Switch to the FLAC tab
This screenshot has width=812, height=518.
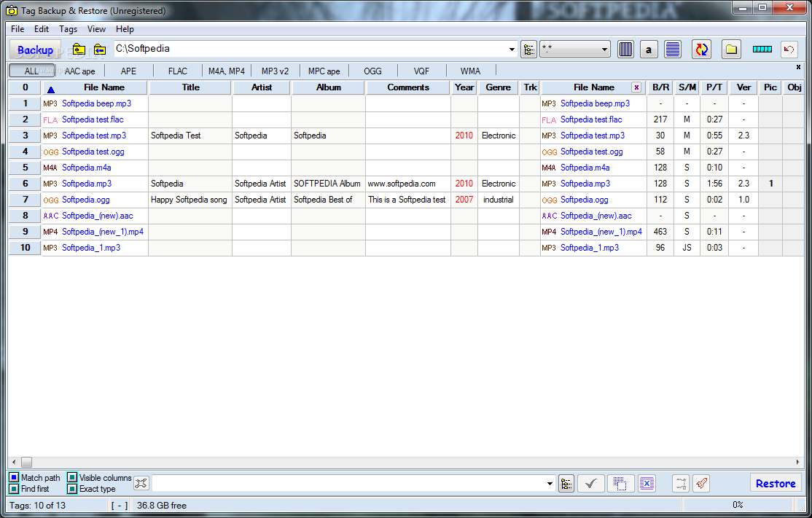[x=178, y=71]
